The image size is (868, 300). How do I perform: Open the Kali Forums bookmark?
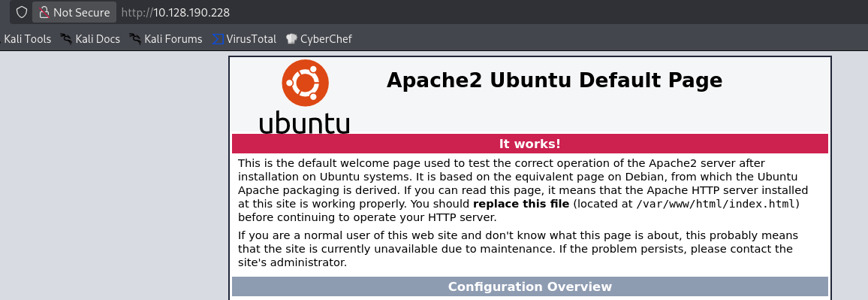165,39
